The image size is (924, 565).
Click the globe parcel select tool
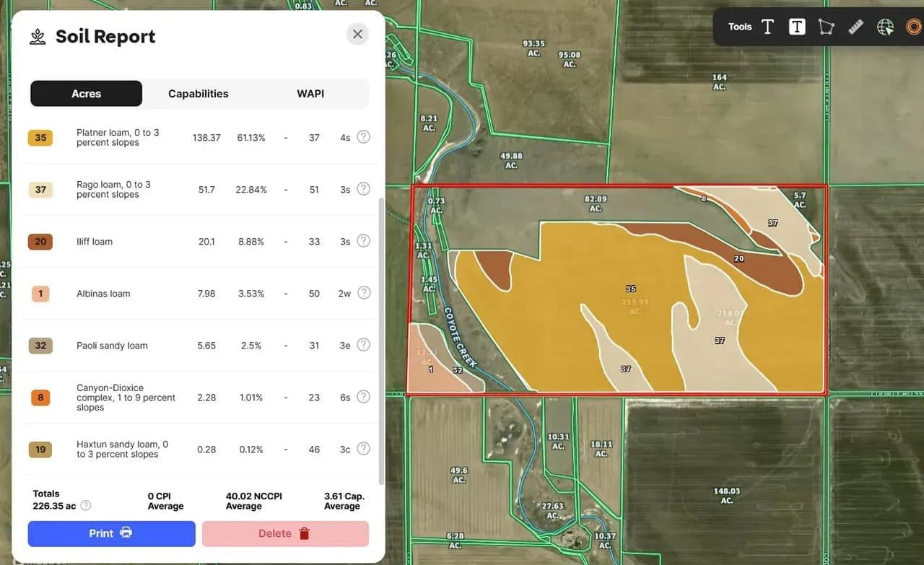tap(885, 27)
